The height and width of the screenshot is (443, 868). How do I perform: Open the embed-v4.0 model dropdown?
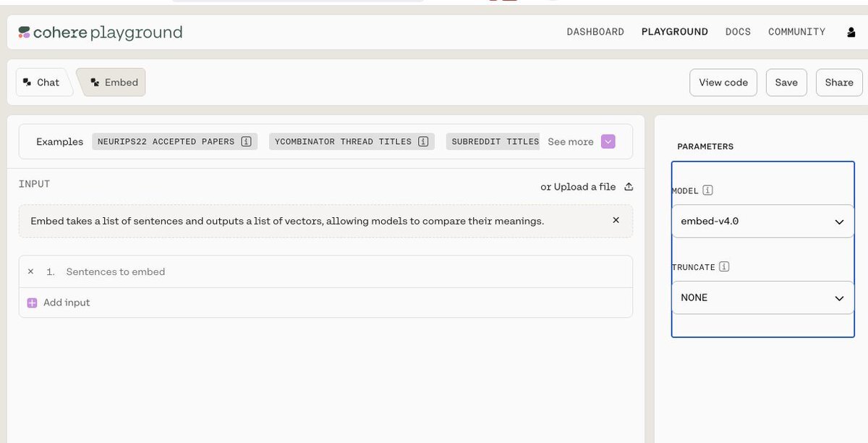pyautogui.click(x=762, y=221)
